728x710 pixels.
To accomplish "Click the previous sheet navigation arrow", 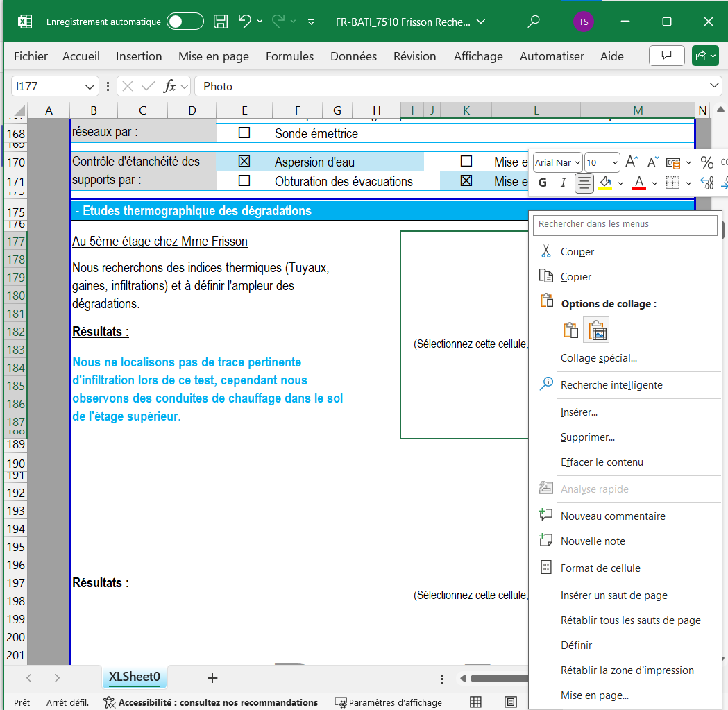I will click(29, 678).
